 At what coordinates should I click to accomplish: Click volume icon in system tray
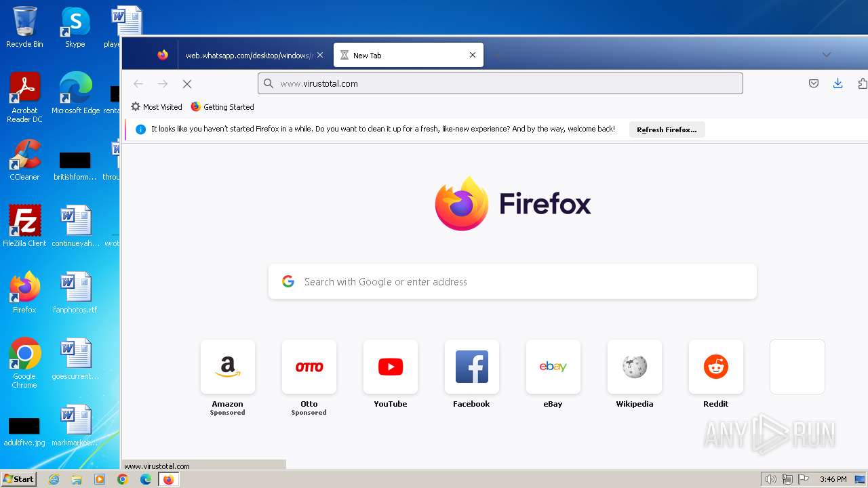(770, 479)
